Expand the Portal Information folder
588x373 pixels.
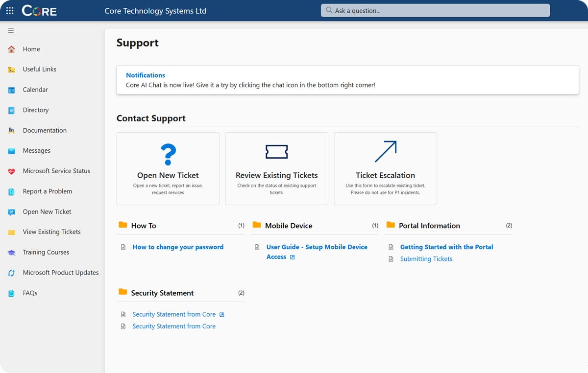[430, 226]
